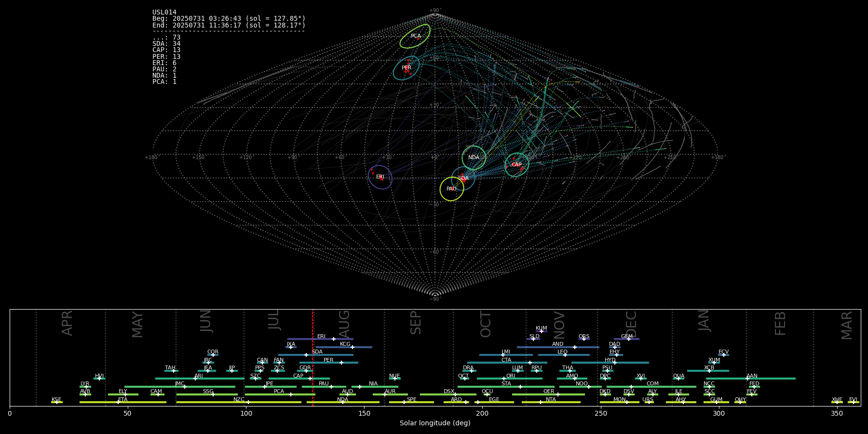Click the +90° label atop sky map
868x434 pixels.
435,11
